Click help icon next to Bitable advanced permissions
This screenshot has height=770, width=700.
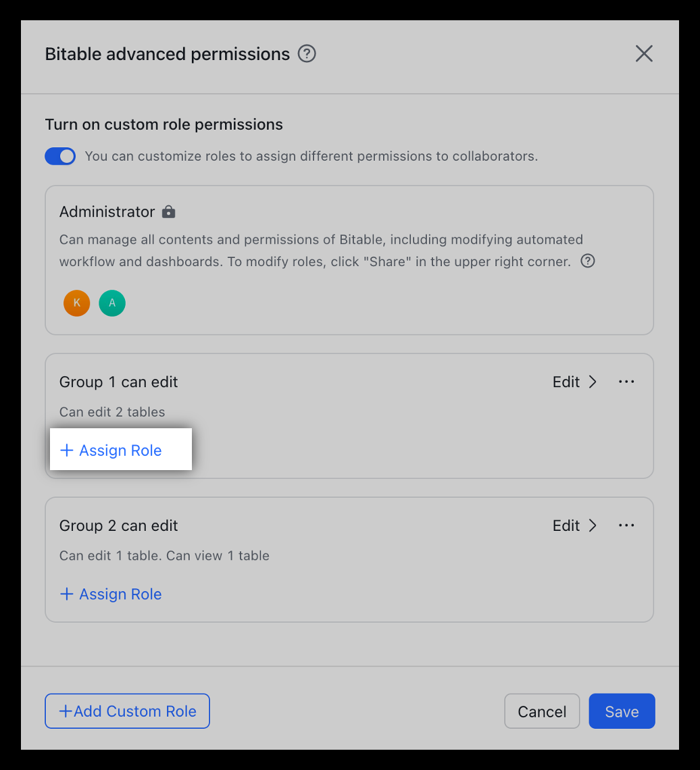pyautogui.click(x=307, y=53)
